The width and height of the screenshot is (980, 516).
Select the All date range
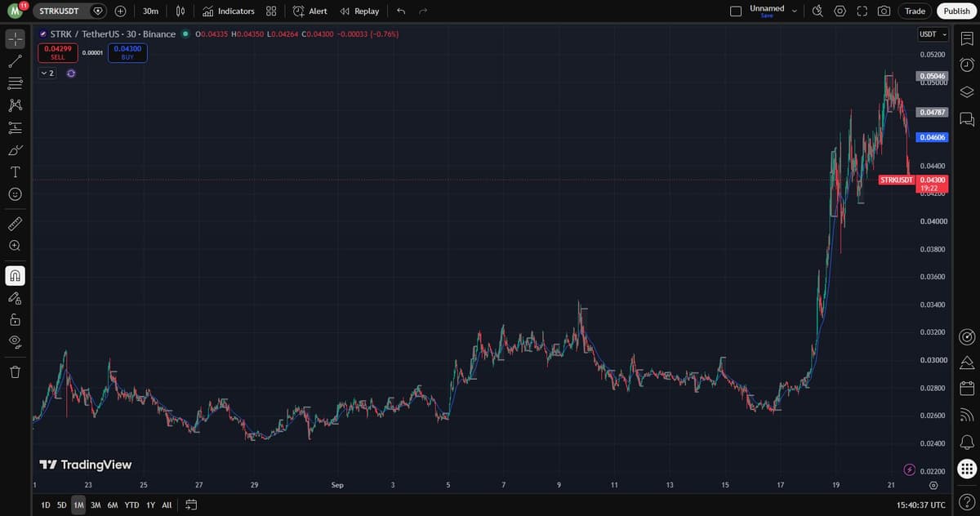click(167, 505)
